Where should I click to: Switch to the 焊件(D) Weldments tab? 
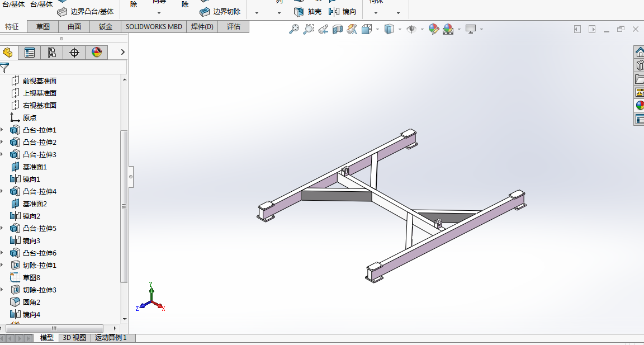click(202, 27)
